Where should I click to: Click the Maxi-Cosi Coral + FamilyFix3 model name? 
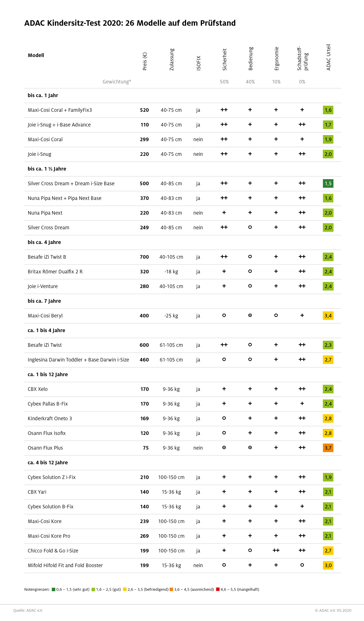point(60,110)
